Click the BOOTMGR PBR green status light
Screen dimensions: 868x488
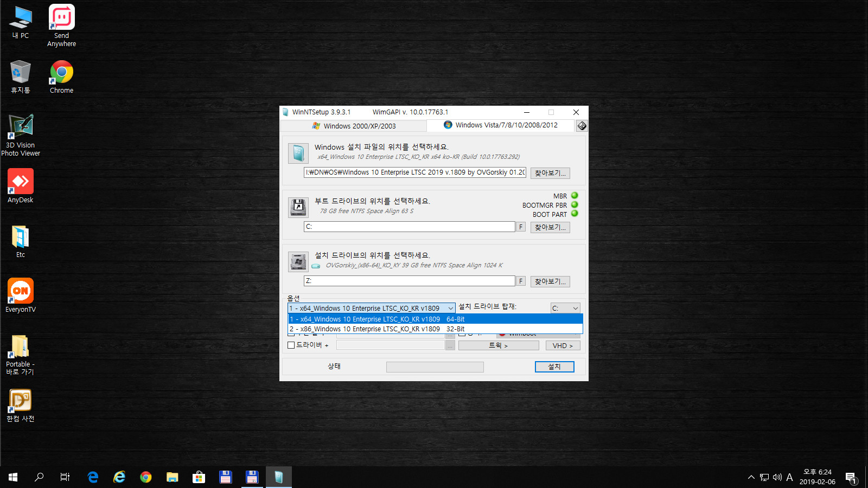575,204
